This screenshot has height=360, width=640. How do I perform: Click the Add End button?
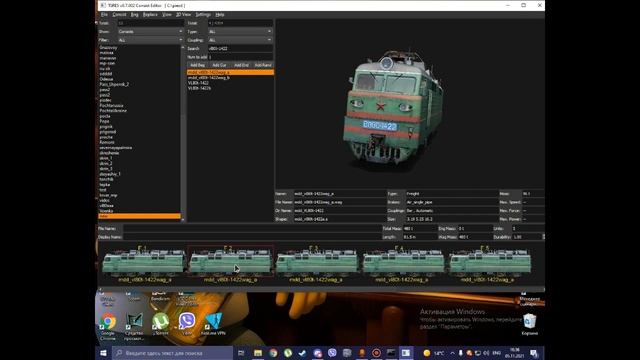coord(241,65)
